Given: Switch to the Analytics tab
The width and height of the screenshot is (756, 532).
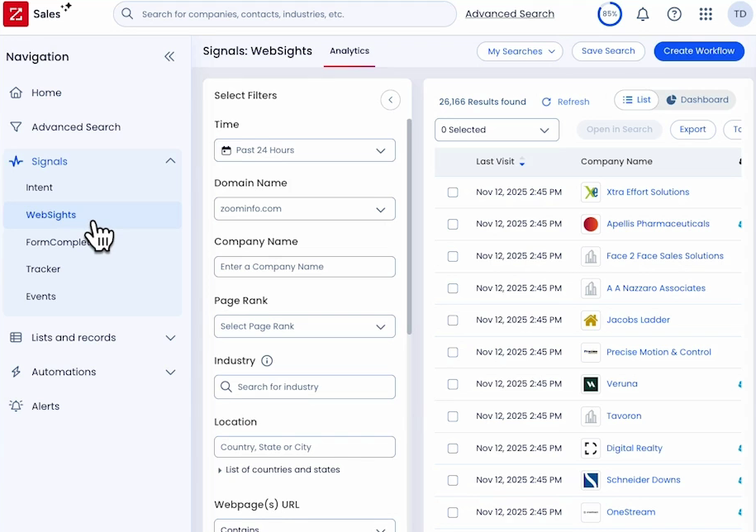Looking at the screenshot, I should point(349,51).
